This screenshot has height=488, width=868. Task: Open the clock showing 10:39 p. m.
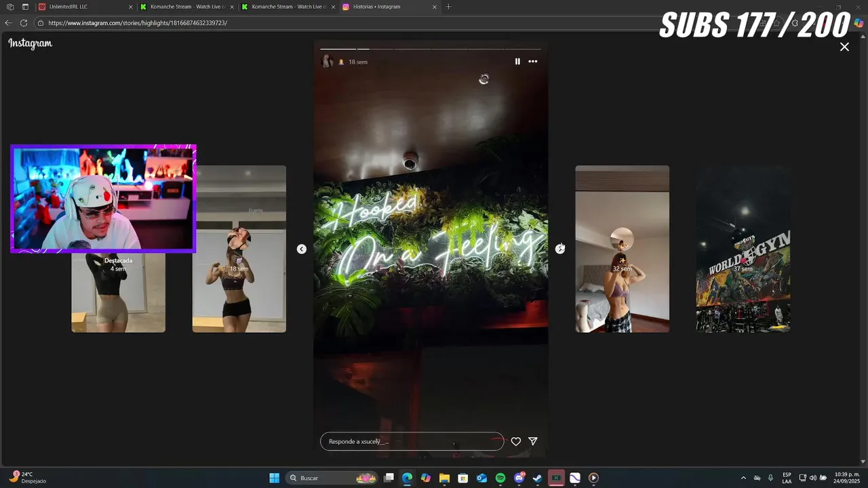tap(847, 478)
